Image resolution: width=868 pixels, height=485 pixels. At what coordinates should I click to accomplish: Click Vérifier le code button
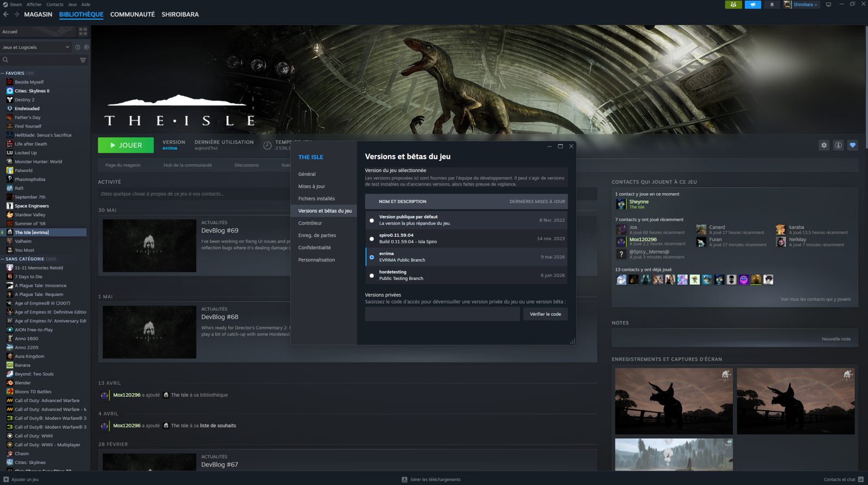(545, 314)
